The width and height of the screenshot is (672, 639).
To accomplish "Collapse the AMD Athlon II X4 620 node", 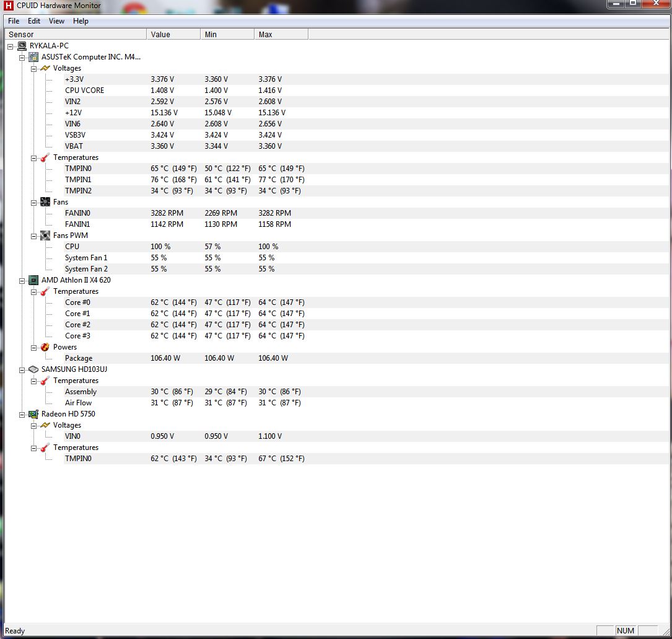I will click(x=22, y=281).
